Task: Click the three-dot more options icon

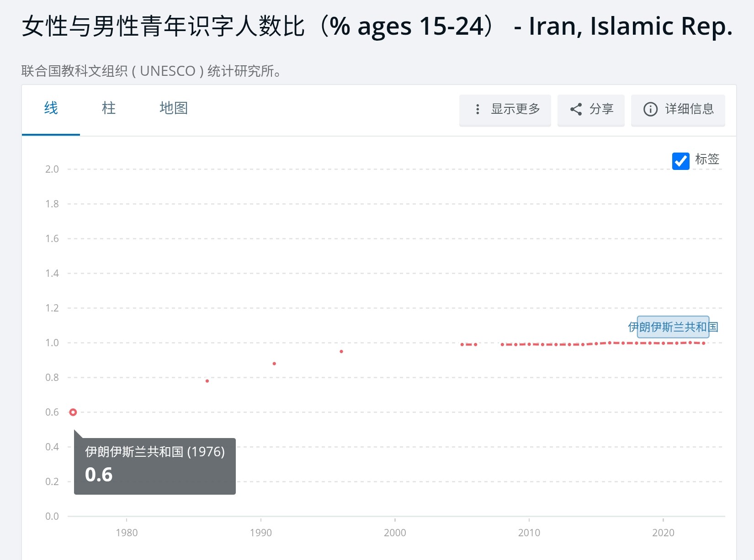Action: pyautogui.click(x=478, y=109)
